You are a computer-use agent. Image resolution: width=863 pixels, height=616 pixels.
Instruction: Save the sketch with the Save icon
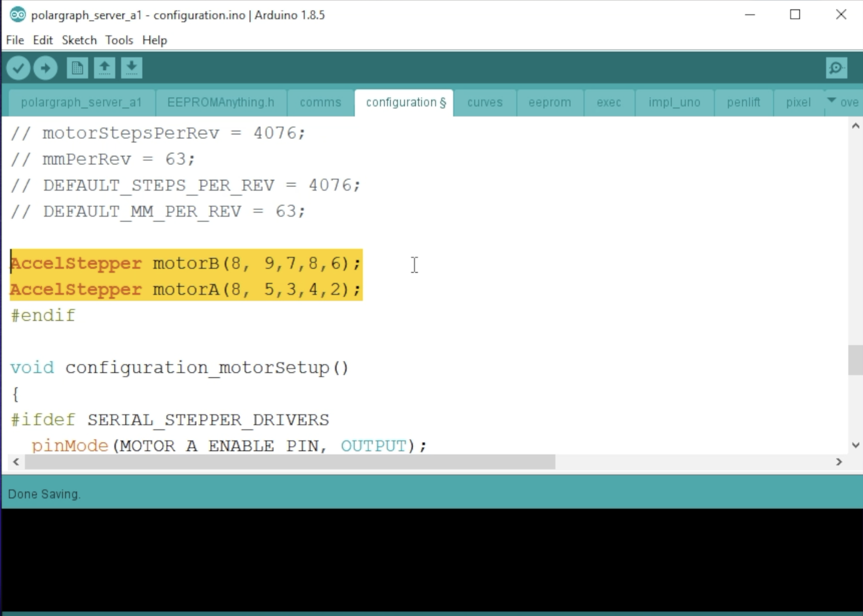click(x=132, y=68)
